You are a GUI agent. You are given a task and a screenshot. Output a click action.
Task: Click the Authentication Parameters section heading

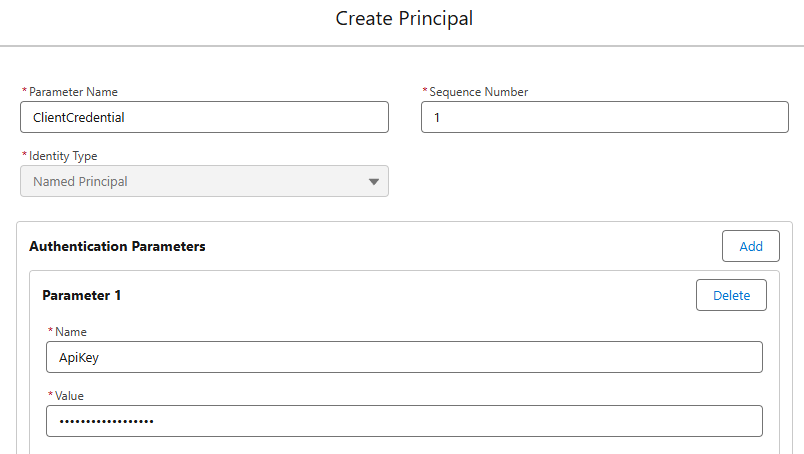[x=117, y=246]
